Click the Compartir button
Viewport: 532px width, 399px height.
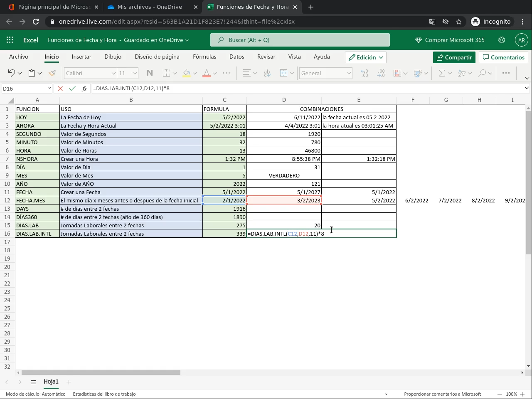click(454, 57)
